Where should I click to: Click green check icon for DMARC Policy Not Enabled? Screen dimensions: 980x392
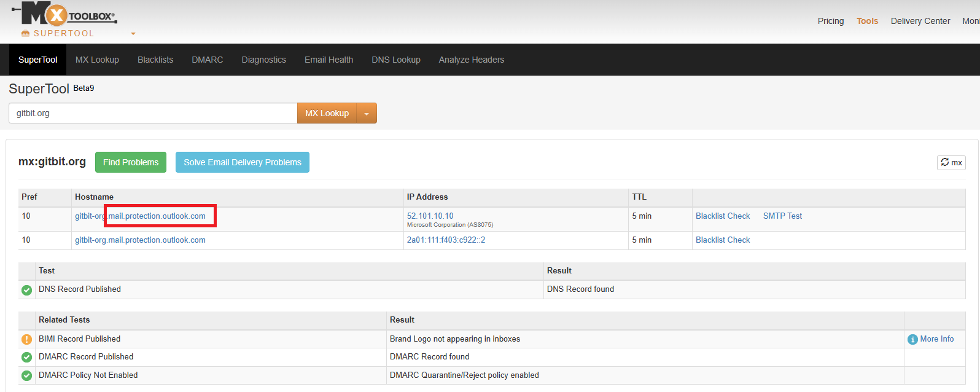click(26, 375)
